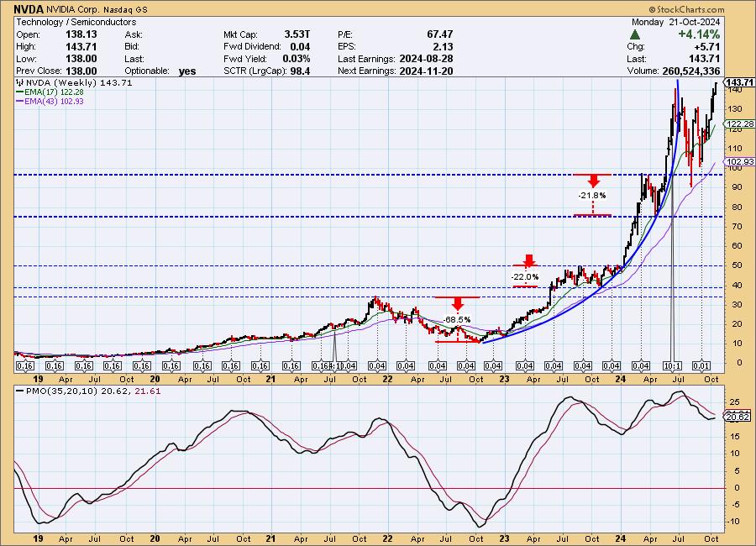Click the 102.93 EMA tag on the price axis
Image resolution: width=756 pixels, height=546 pixels.
(739, 161)
